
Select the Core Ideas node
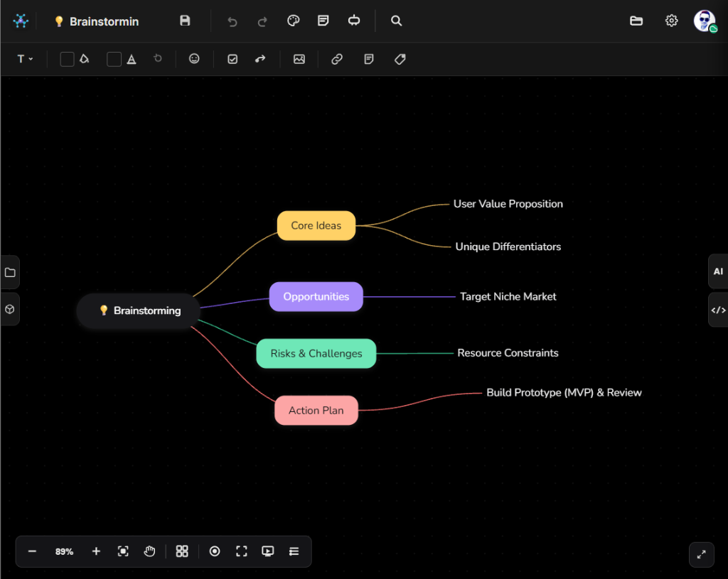tap(316, 225)
